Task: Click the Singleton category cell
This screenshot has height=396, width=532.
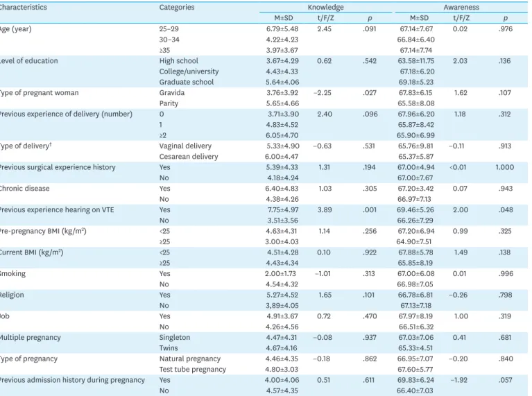Action: click(175, 337)
